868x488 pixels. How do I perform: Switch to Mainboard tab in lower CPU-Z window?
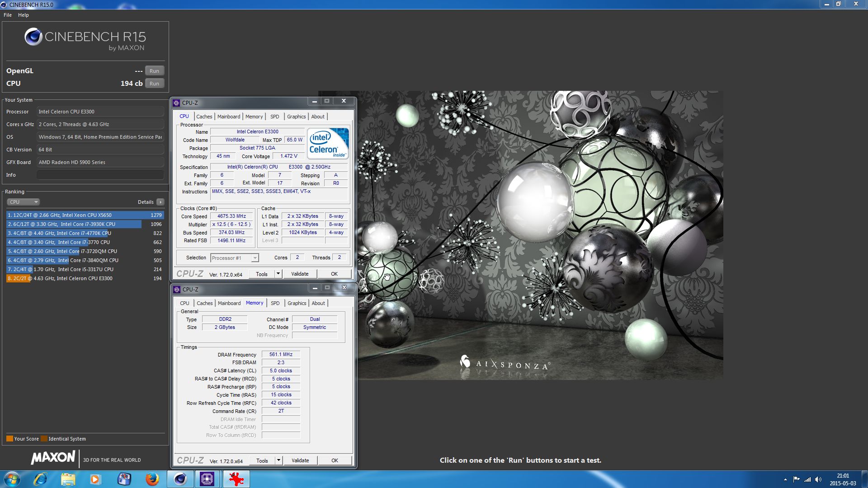pyautogui.click(x=229, y=303)
